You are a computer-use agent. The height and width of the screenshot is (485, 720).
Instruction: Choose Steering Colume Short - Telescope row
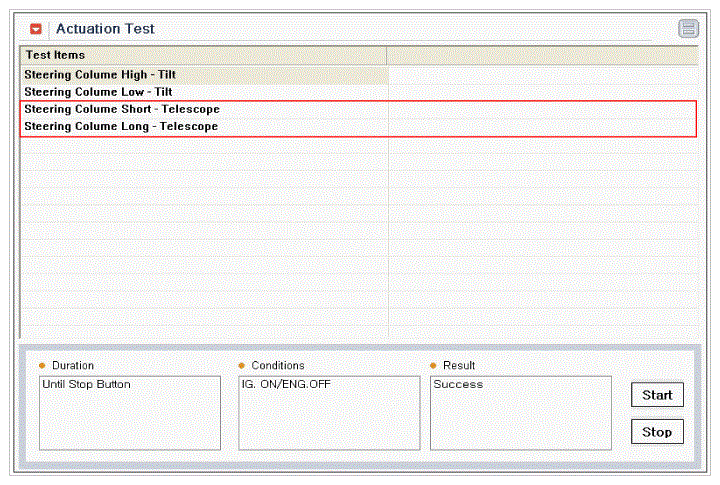122,109
